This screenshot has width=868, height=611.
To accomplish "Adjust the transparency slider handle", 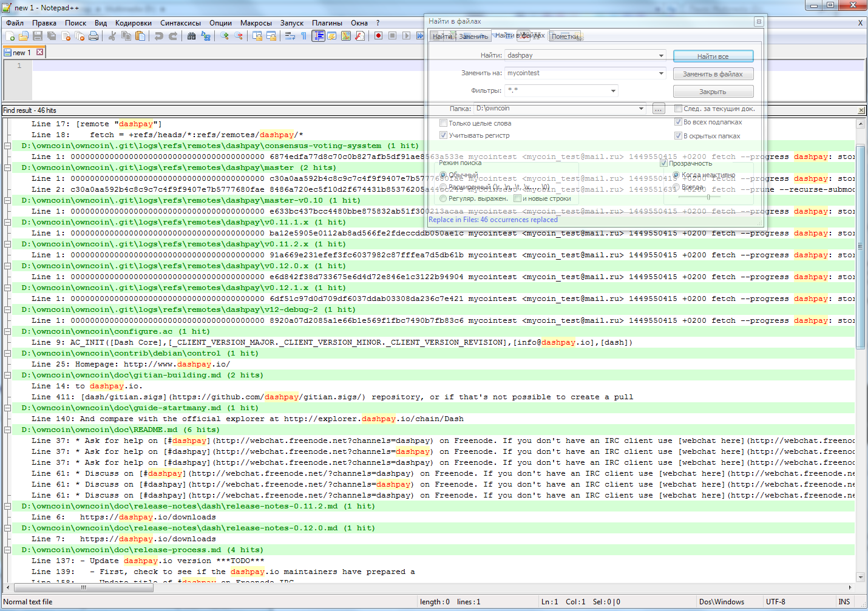I will [708, 197].
